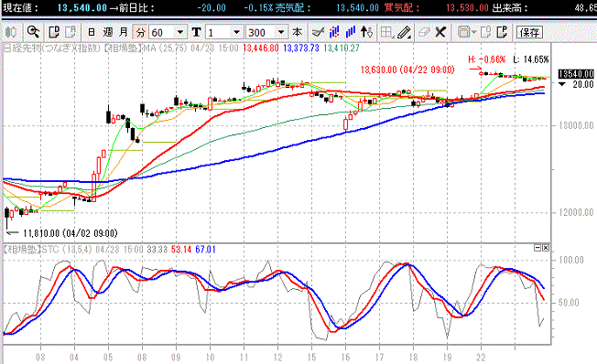This screenshot has height=364, width=597.
Task: Click the checkmark line indicator icon
Action: (x=318, y=32)
